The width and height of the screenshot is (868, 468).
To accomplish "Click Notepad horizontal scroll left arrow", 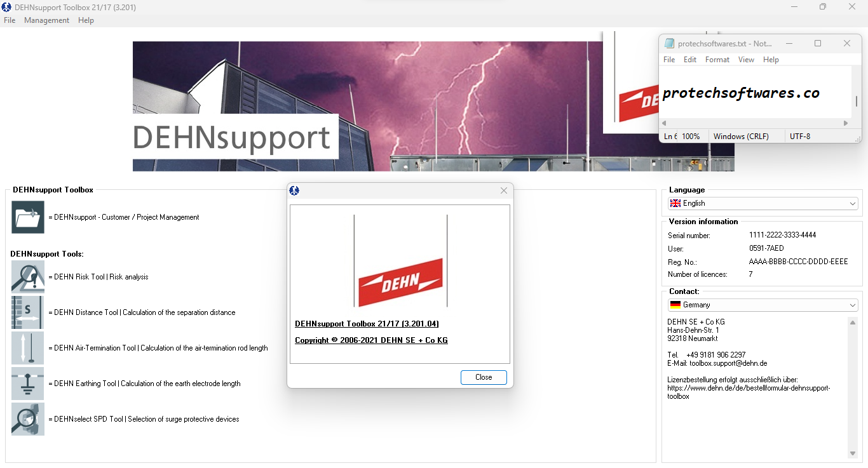I will click(x=665, y=123).
